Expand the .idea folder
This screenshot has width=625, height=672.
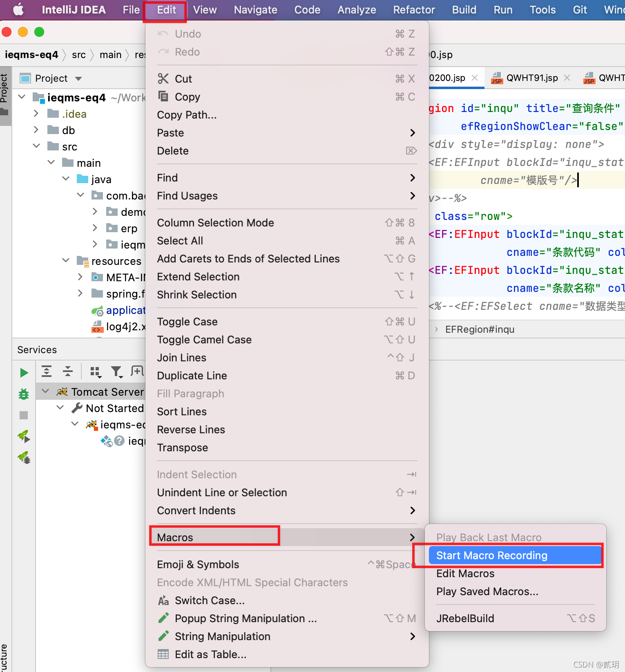coord(36,114)
